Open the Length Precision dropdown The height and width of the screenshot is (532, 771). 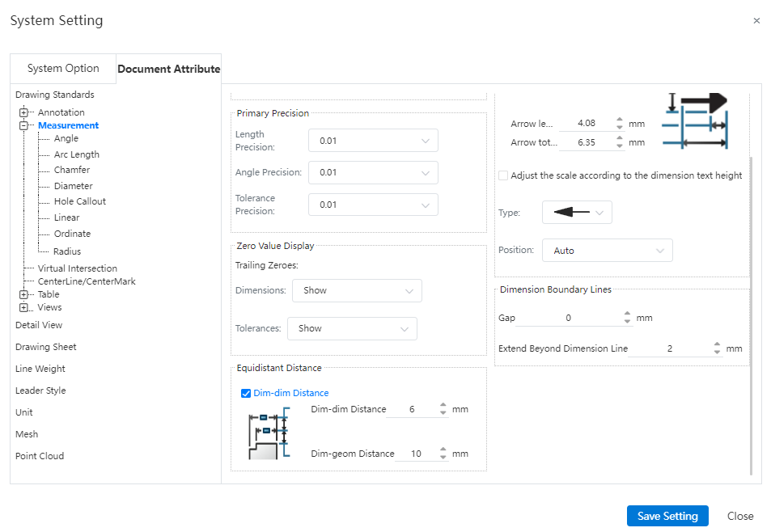(x=373, y=141)
